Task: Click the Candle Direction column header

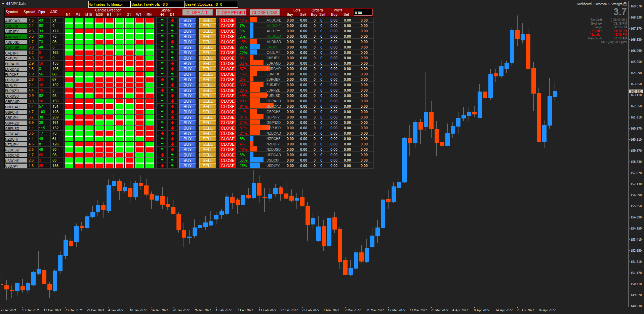Action: pos(108,10)
